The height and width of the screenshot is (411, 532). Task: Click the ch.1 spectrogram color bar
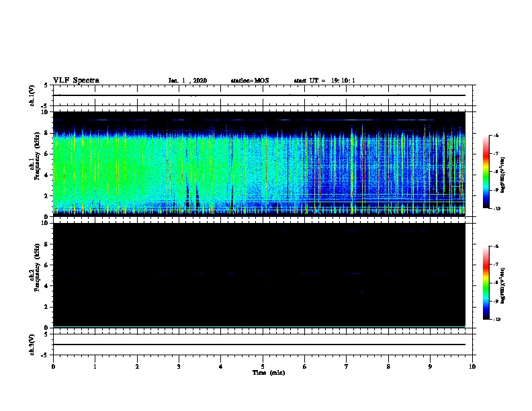(486, 172)
